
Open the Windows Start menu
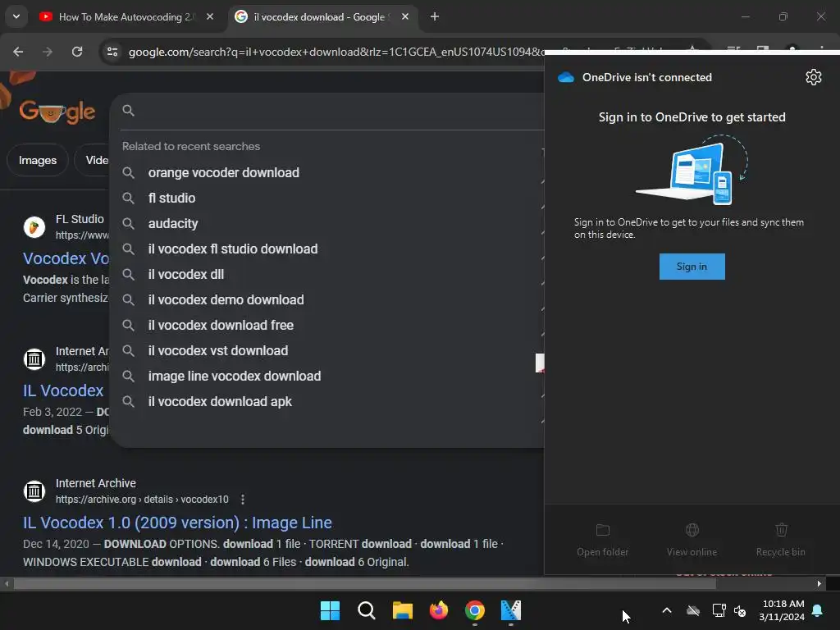coord(330,610)
